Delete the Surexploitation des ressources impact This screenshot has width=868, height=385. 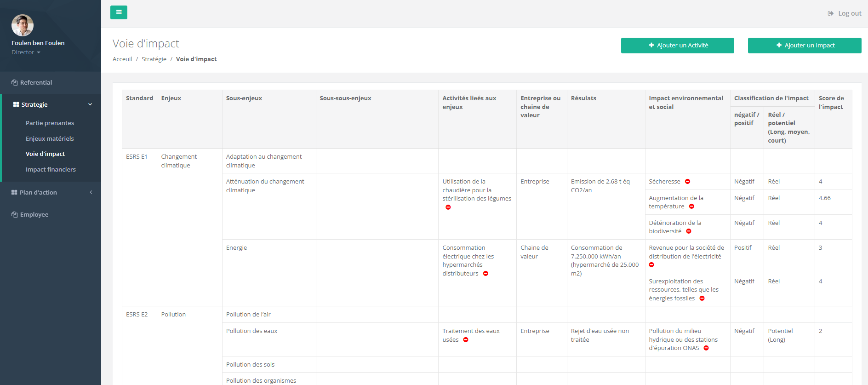(702, 299)
